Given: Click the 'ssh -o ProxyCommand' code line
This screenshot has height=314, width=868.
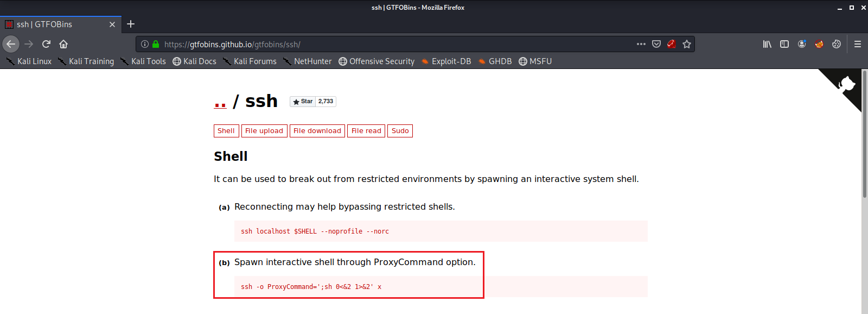Looking at the screenshot, I should [x=311, y=287].
